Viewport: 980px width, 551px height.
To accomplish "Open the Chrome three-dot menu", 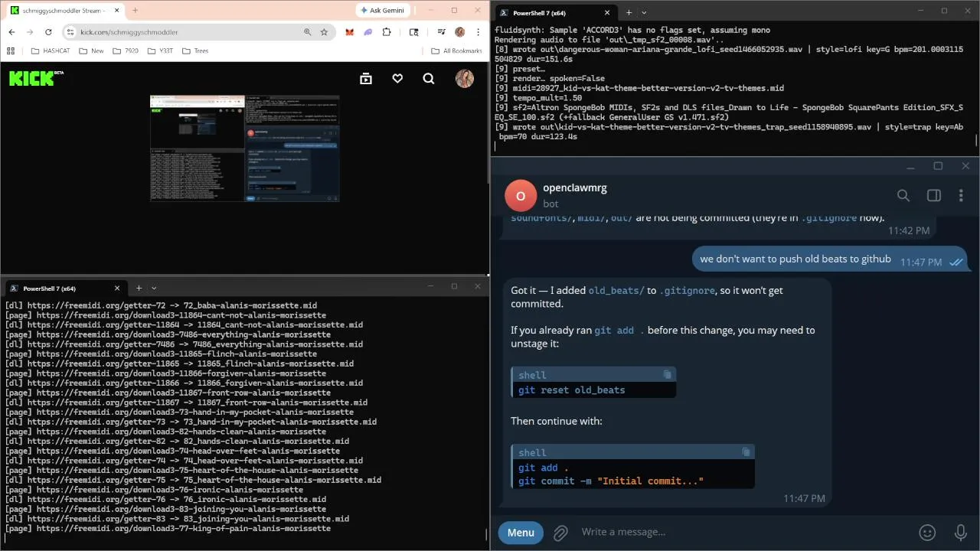I will [x=479, y=32].
